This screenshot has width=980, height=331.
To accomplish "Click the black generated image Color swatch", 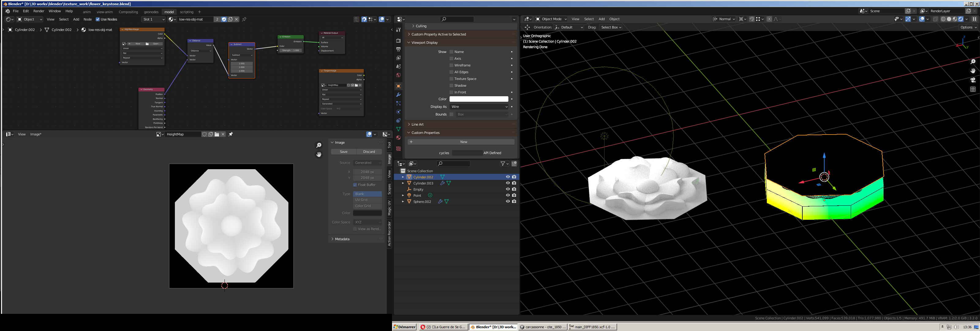I will (x=367, y=213).
